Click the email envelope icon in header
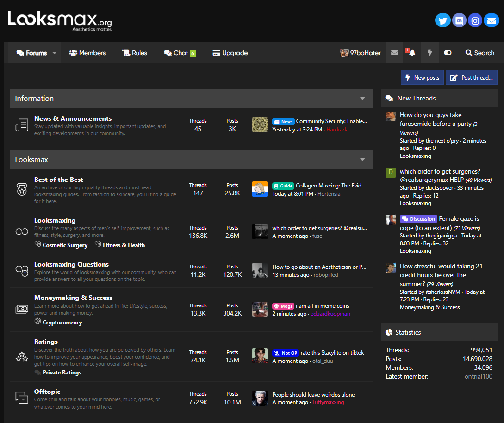 pos(491,20)
